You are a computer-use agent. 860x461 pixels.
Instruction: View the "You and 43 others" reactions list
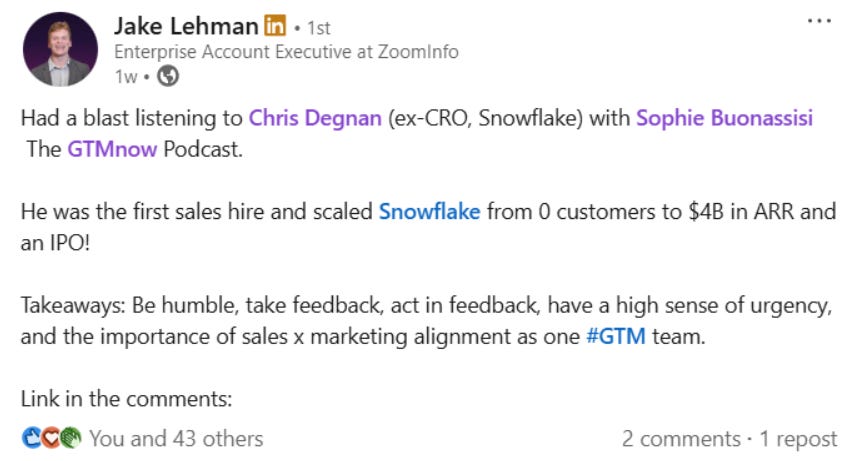click(175, 438)
